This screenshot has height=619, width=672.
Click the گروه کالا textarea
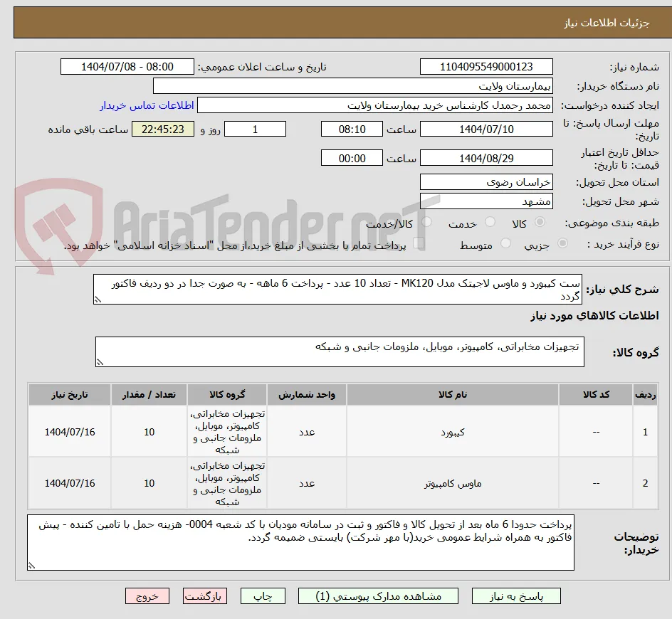pyautogui.click(x=340, y=351)
